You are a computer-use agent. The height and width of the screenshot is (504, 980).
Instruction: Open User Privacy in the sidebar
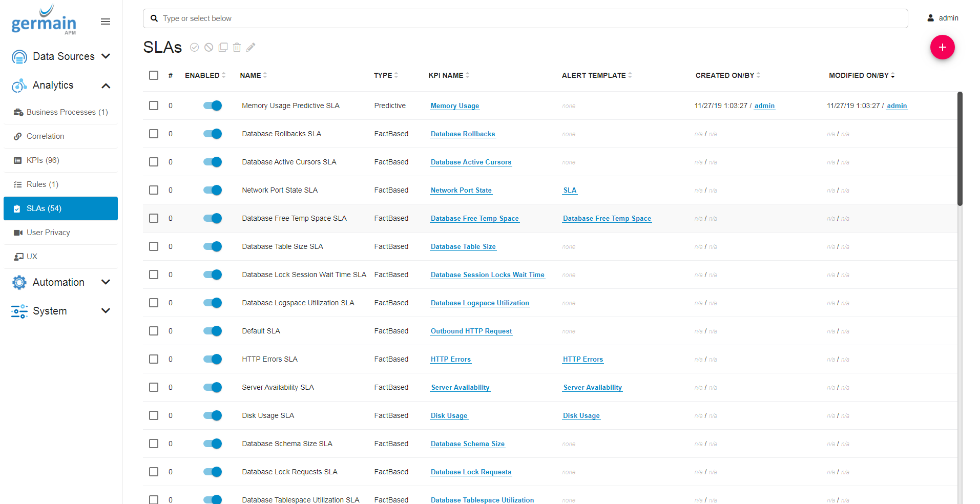pos(48,233)
